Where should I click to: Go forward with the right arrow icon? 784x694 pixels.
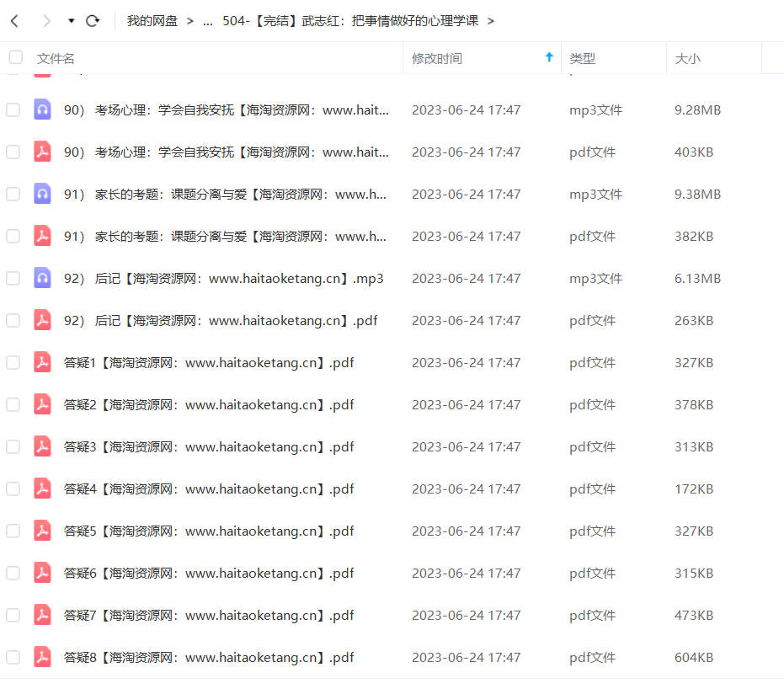click(x=46, y=21)
